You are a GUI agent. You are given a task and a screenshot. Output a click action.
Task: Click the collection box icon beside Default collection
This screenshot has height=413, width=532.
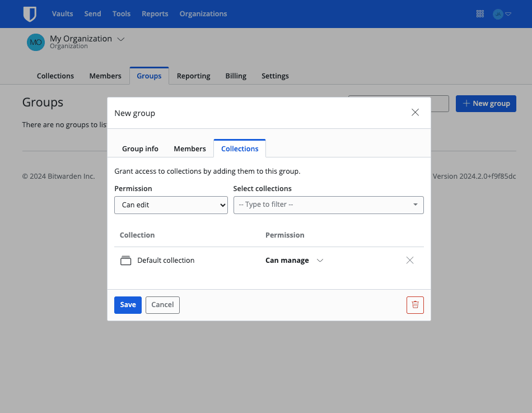click(x=125, y=260)
